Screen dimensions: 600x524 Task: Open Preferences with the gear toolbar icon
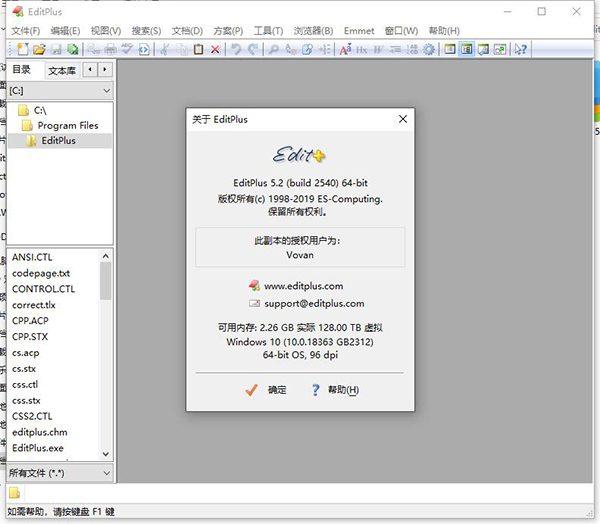pos(429,49)
